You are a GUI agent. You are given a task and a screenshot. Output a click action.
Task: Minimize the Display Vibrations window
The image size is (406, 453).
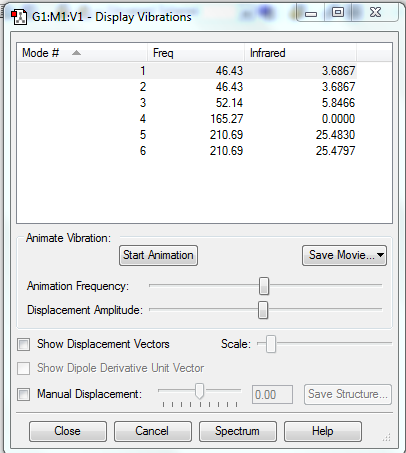311,13
